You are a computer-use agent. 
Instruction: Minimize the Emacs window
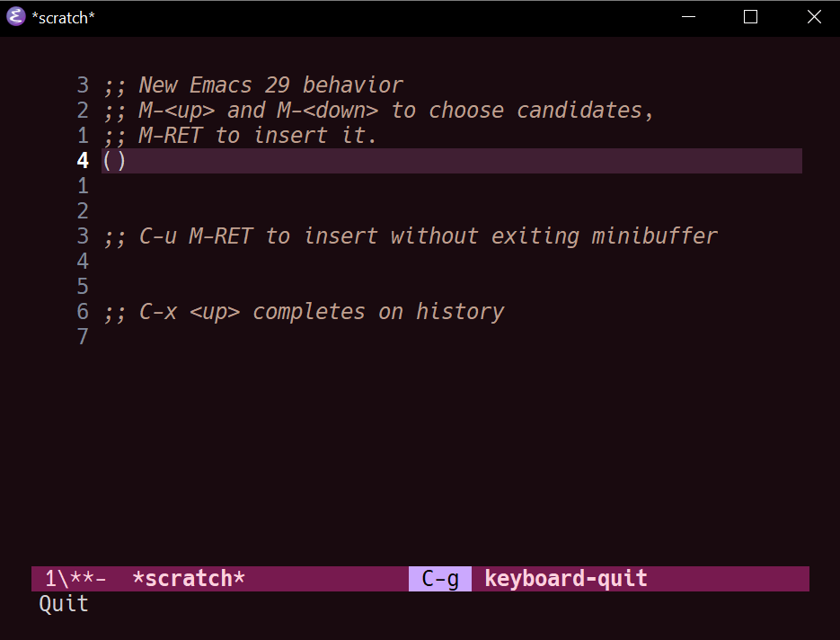tap(688, 17)
